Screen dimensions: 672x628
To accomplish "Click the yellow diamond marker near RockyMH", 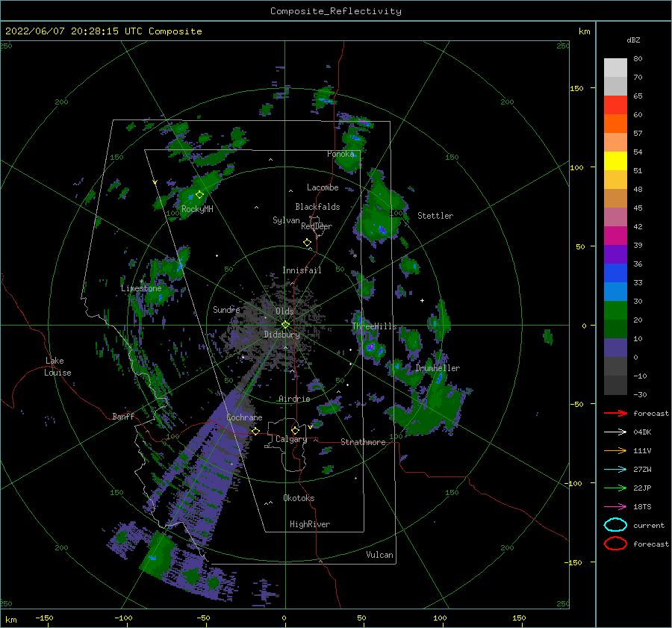I will pos(199,195).
